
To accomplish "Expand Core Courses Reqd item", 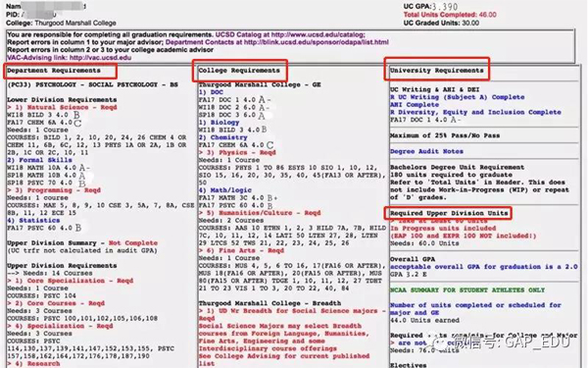I will (x=56, y=303).
